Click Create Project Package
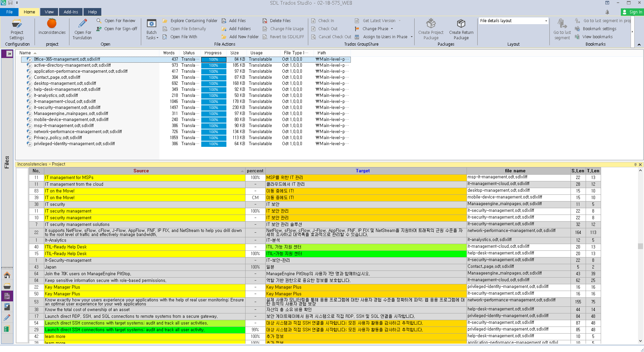 pos(431,29)
